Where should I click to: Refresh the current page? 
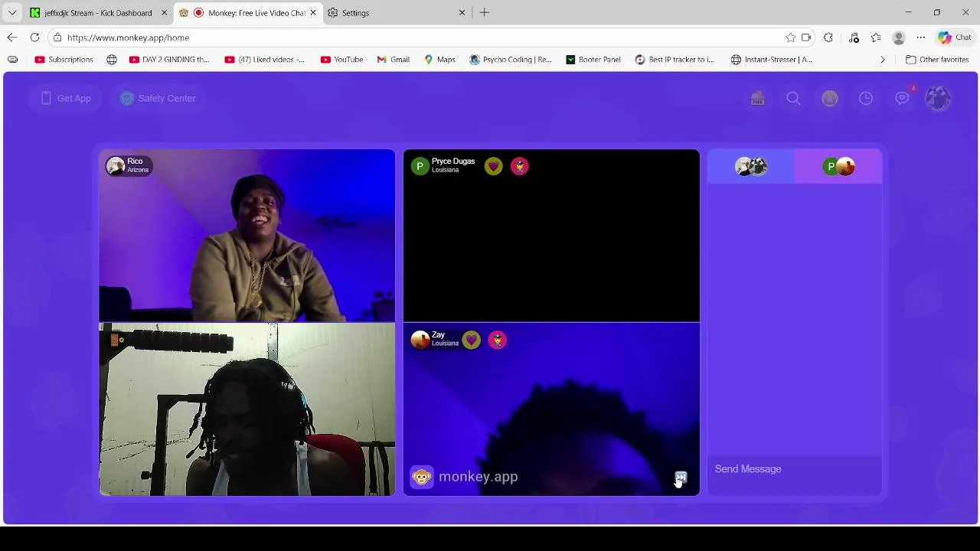(34, 37)
